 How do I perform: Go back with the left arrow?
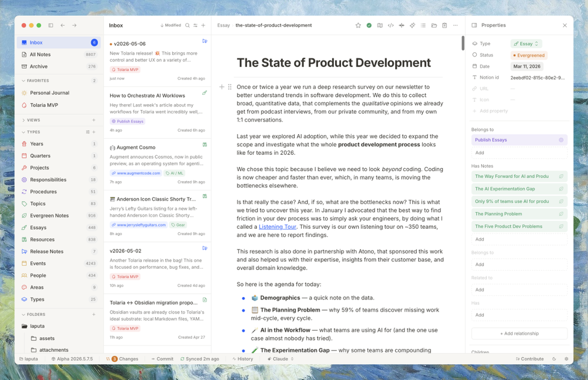pyautogui.click(x=63, y=25)
